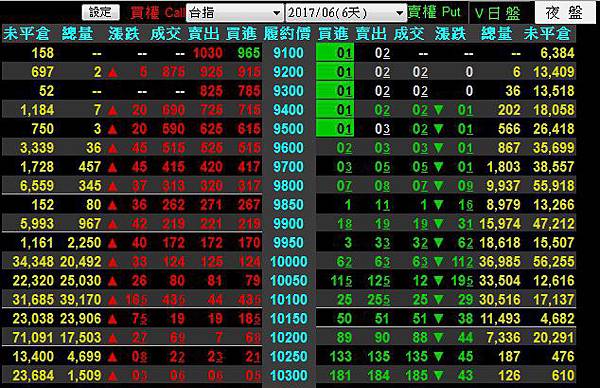The width and height of the screenshot is (600, 388).
Task: Click put open interest 56,255
Action: tap(554, 262)
